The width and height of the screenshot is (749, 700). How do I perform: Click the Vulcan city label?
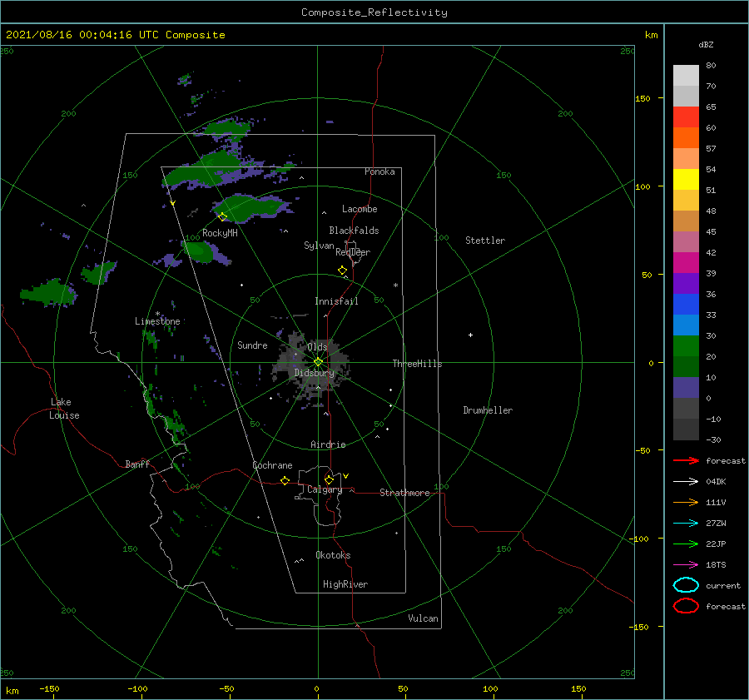point(424,618)
